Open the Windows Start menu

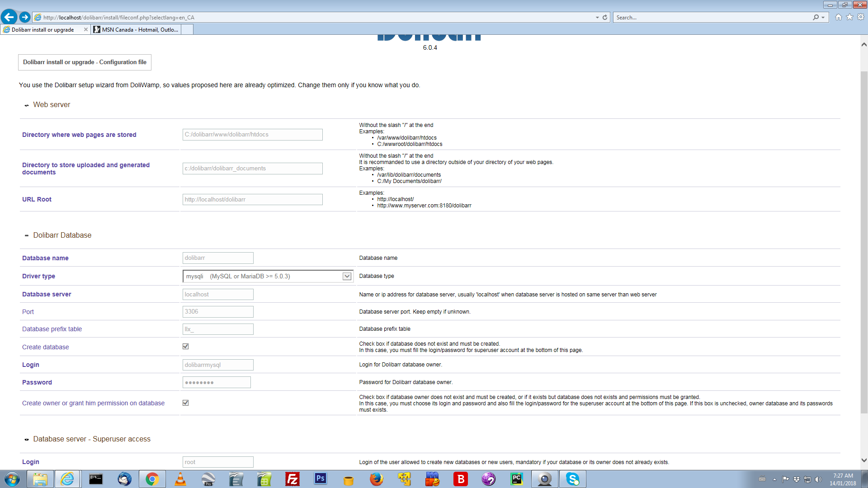tap(12, 479)
